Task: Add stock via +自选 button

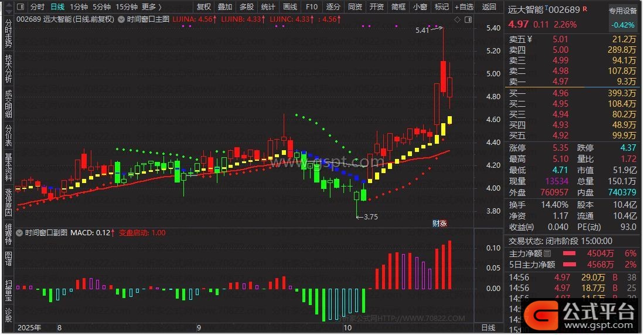Action: [x=464, y=7]
